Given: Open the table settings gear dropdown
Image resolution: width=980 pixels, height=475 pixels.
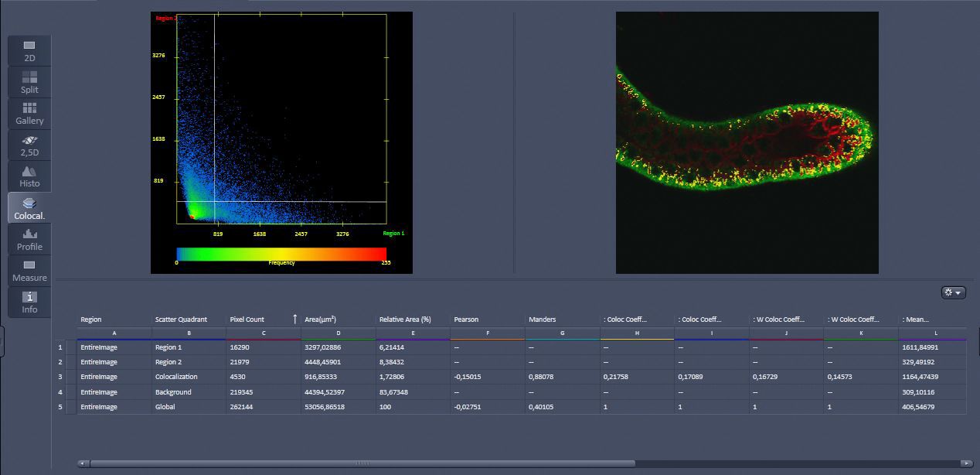Looking at the screenshot, I should pos(954,292).
